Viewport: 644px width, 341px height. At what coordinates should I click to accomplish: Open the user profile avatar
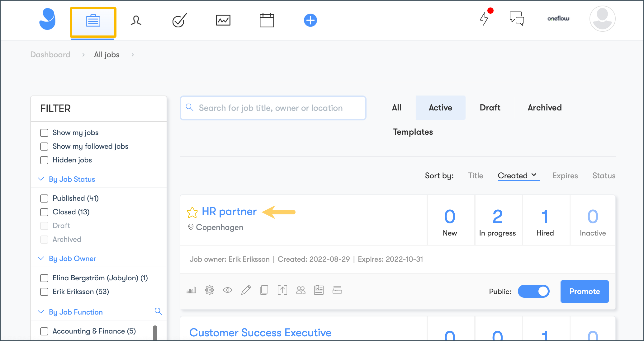click(x=602, y=19)
